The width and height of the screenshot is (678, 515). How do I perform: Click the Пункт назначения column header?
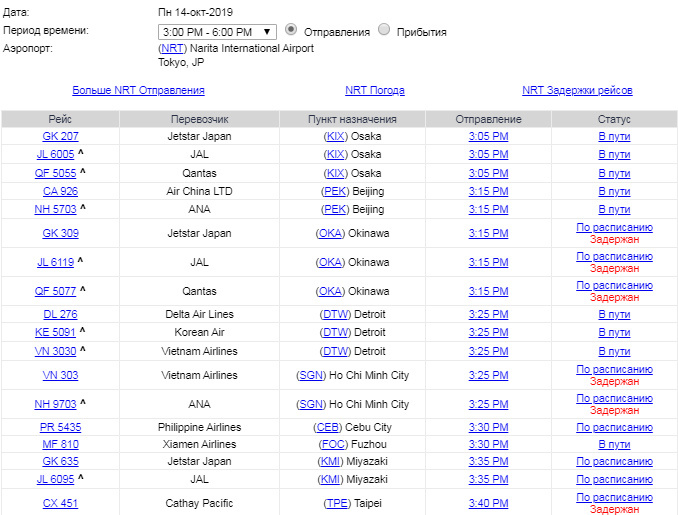pos(352,119)
